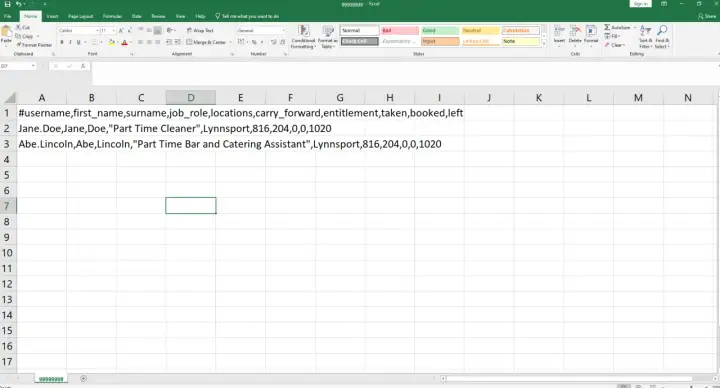Viewport: 720px width, 388px height.
Task: Open Font dialog launcher
Action: [132, 54]
